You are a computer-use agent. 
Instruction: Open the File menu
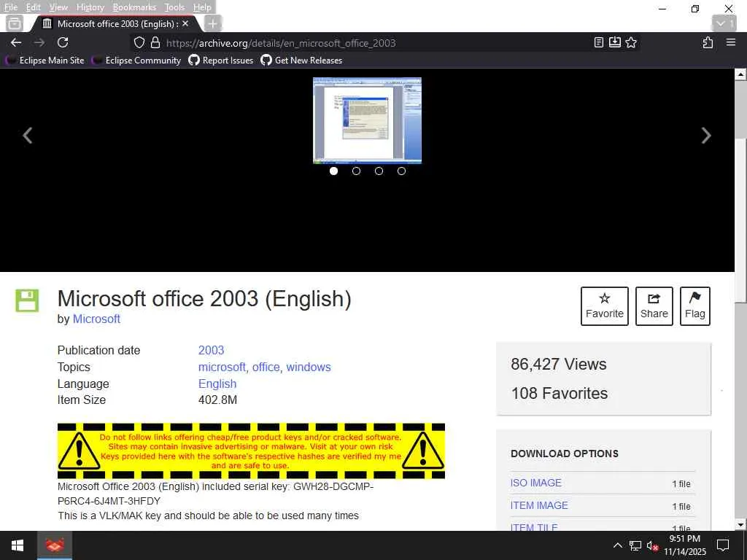point(10,7)
